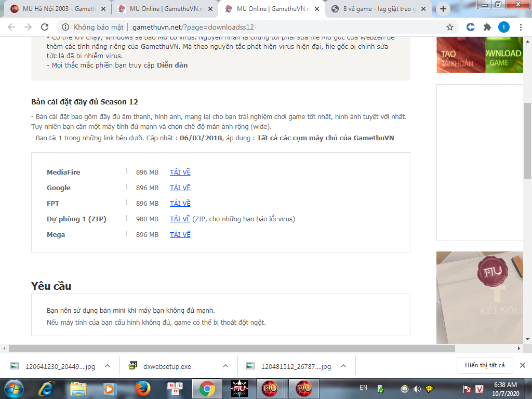The height and width of the screenshot is (399, 532).
Task: Expand options for dxwebsetup.exe download
Action: click(x=225, y=366)
